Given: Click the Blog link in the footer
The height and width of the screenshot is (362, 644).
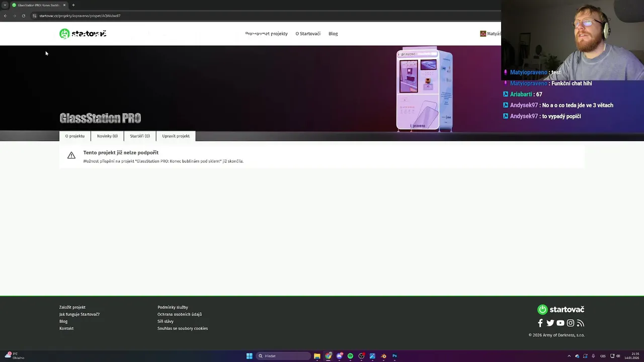Looking at the screenshot, I should tap(63, 321).
